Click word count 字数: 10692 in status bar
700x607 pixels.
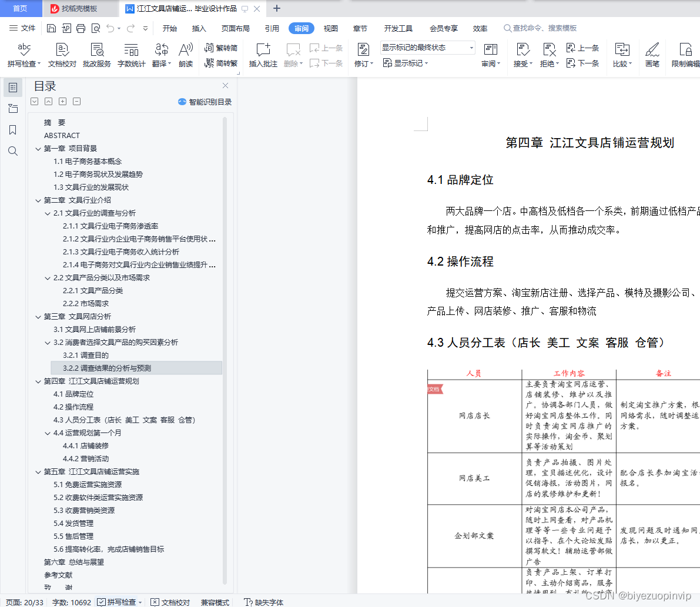pos(72,602)
